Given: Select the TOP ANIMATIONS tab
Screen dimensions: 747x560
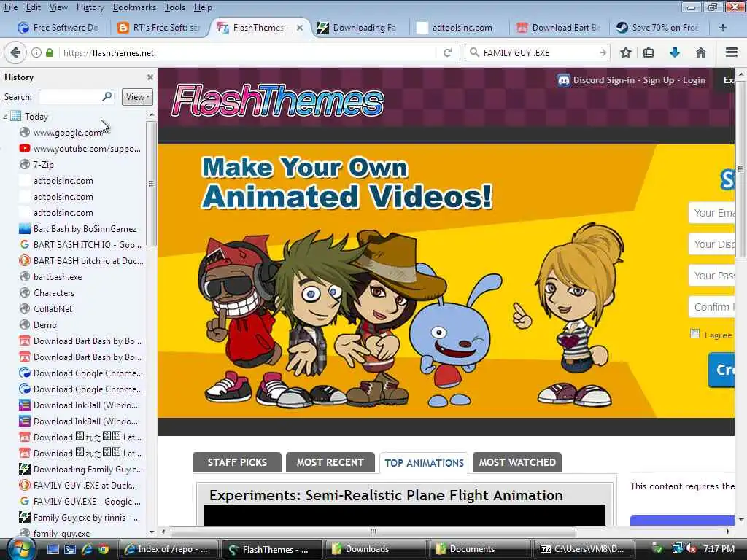Looking at the screenshot, I should pyautogui.click(x=424, y=463).
